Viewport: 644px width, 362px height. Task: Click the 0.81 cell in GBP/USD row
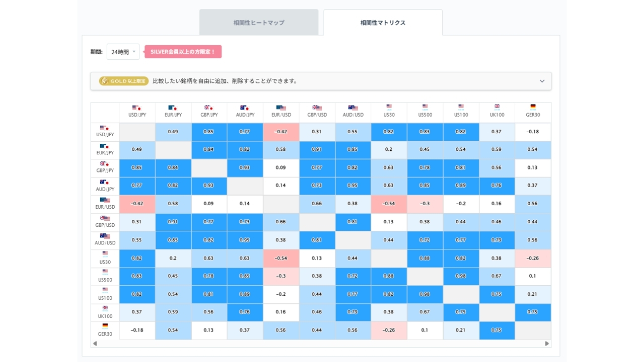coord(353,222)
